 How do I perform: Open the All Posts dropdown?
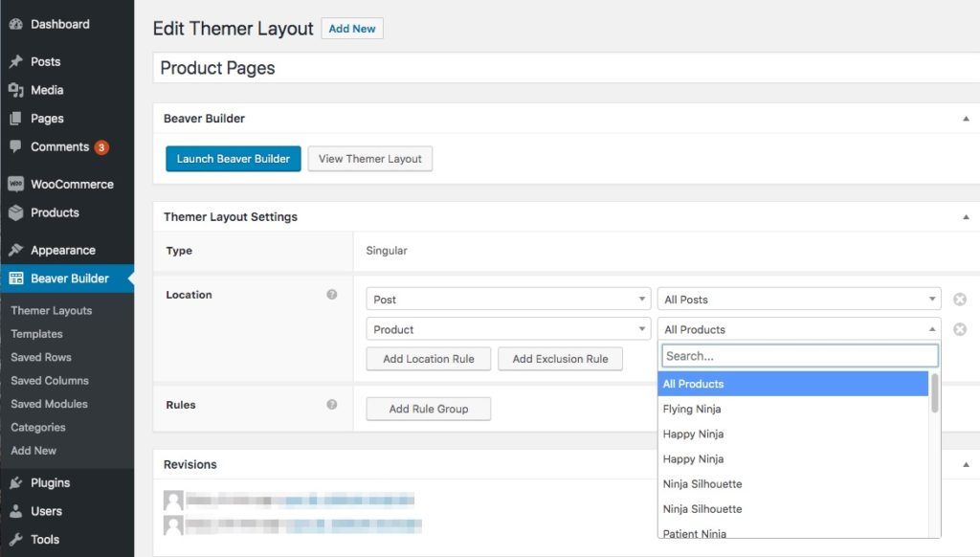coord(798,299)
